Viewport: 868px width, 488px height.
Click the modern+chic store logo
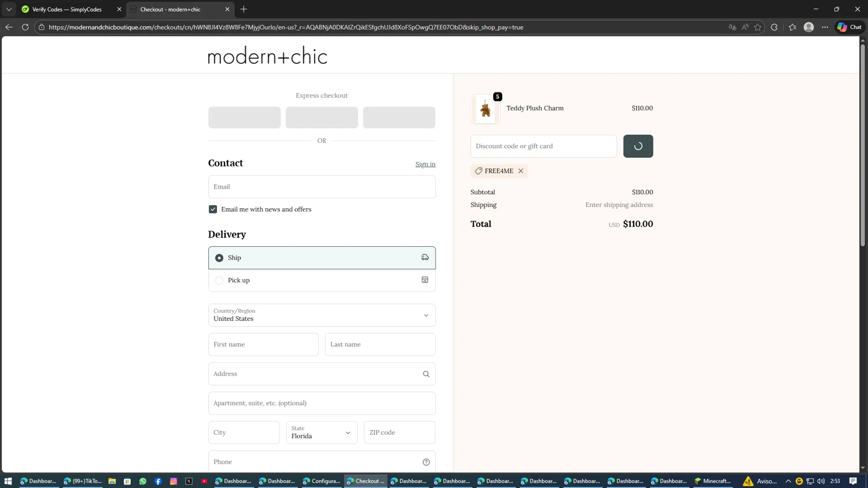point(267,56)
